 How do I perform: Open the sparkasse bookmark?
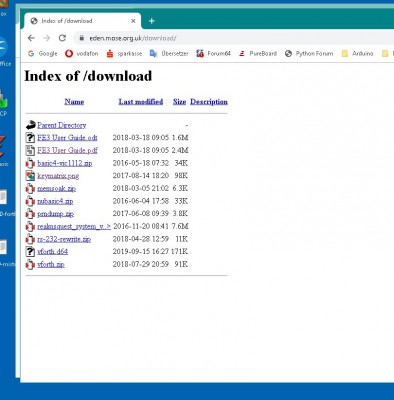click(124, 53)
